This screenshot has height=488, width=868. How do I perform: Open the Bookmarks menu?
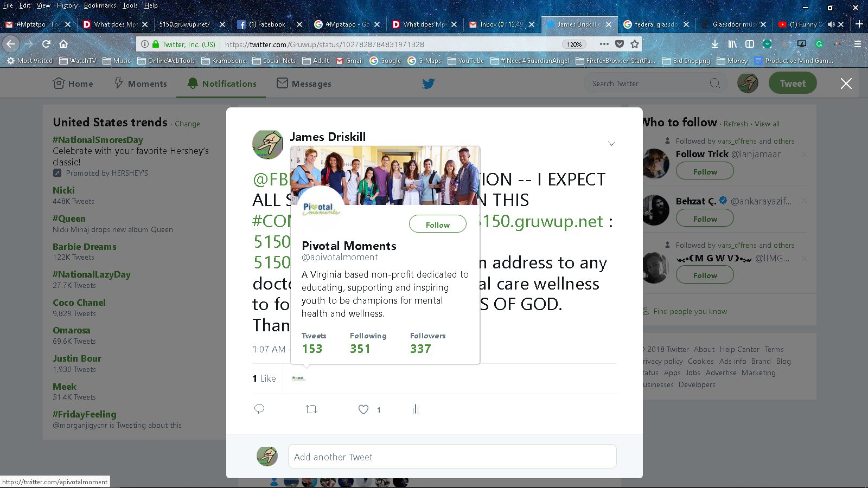click(x=100, y=5)
